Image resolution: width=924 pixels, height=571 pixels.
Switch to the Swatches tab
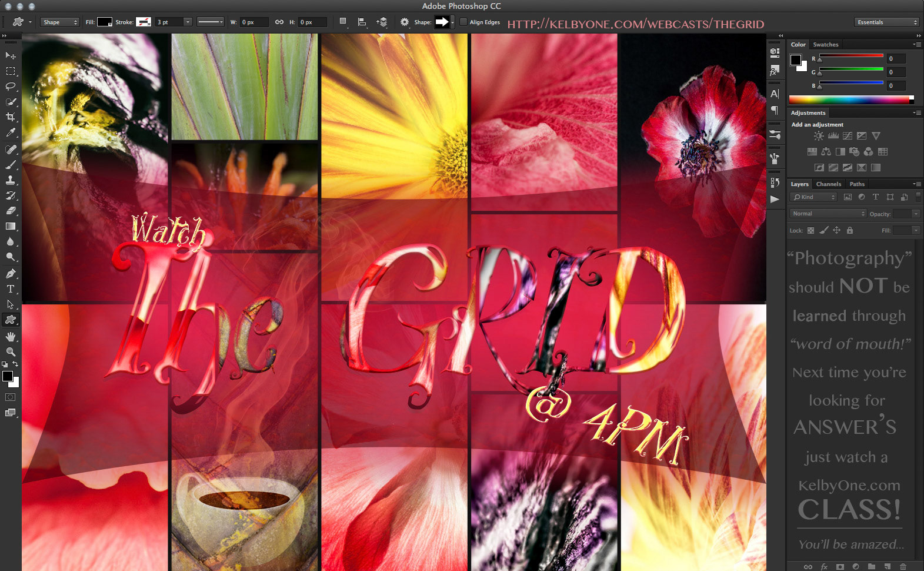pos(826,45)
